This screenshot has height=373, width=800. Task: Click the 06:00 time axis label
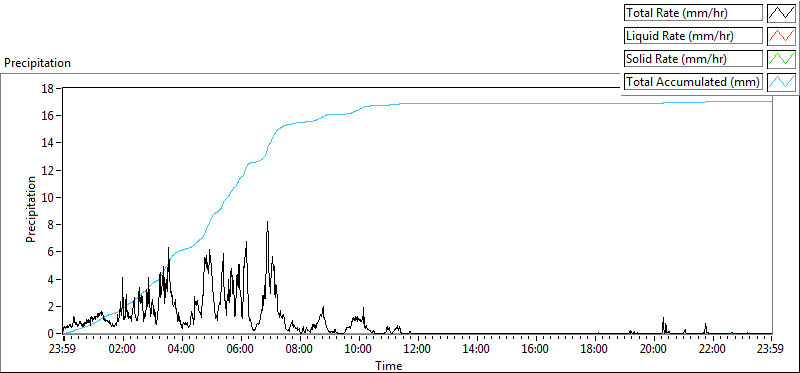point(241,350)
